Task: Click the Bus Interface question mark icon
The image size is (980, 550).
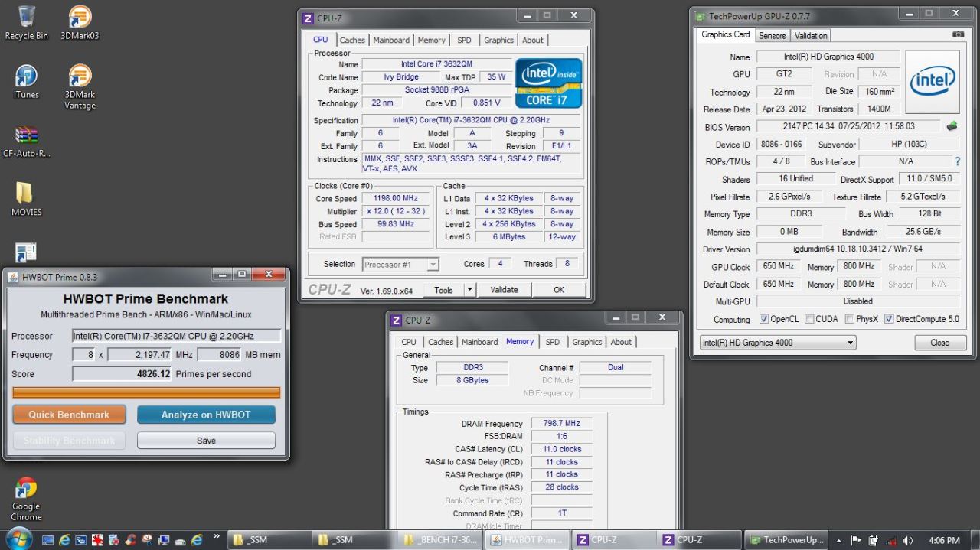Action: tap(957, 161)
